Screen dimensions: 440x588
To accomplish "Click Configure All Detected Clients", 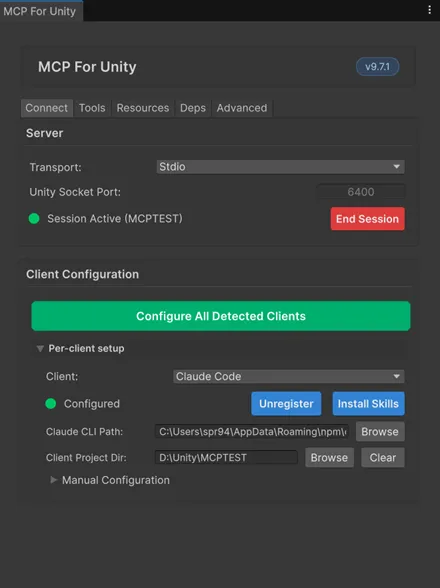I will click(221, 316).
